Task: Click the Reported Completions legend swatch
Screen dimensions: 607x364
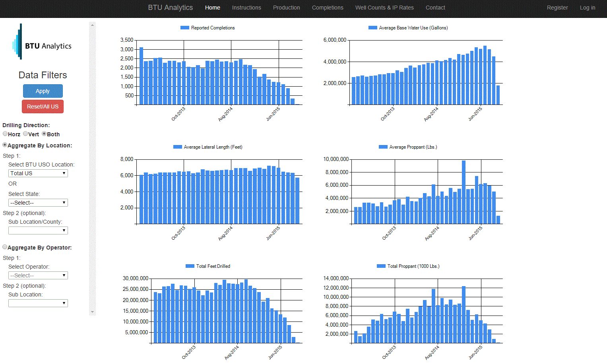Action: click(184, 28)
